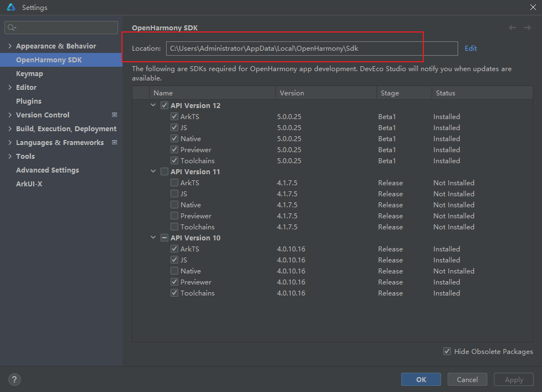Click the SDK Location path field
The width and height of the screenshot is (542, 392).
tap(312, 49)
